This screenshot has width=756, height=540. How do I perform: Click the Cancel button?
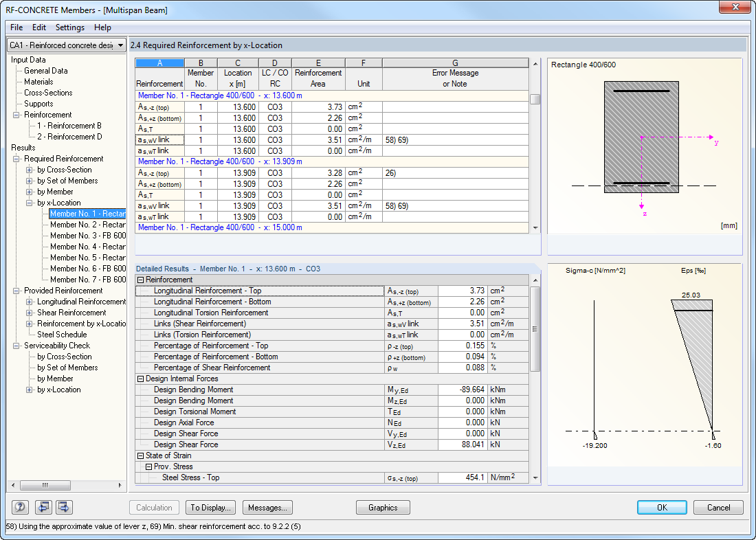coord(718,507)
